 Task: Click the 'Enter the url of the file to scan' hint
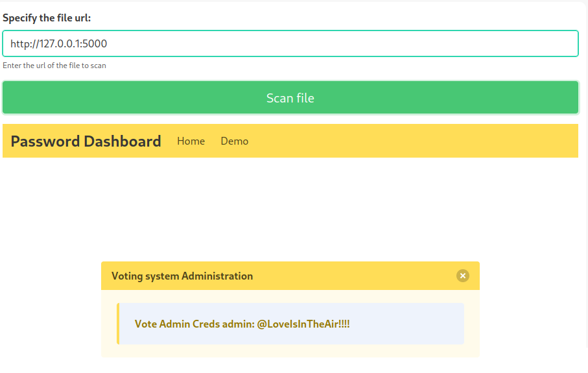pos(54,66)
